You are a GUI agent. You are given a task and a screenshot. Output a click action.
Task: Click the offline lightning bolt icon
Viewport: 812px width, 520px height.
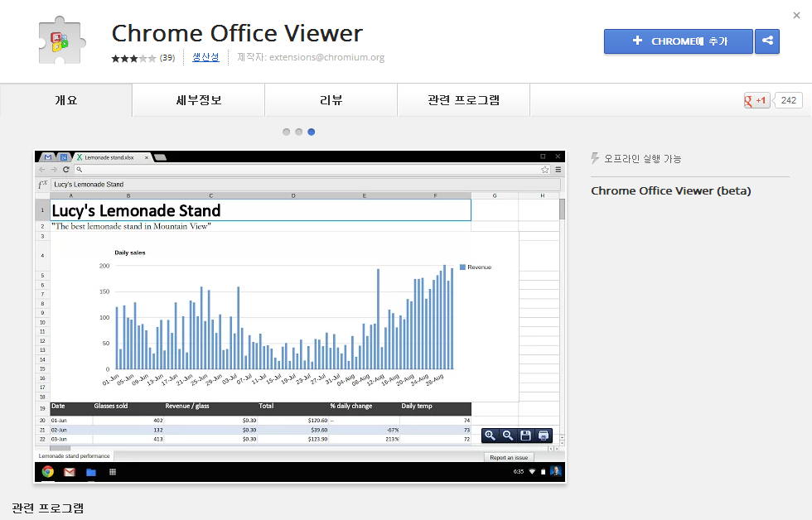pyautogui.click(x=595, y=158)
